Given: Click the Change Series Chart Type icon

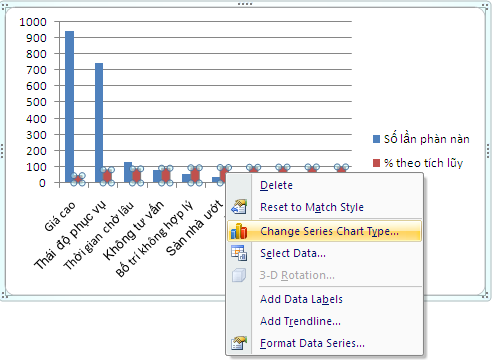Looking at the screenshot, I should pos(239,231).
